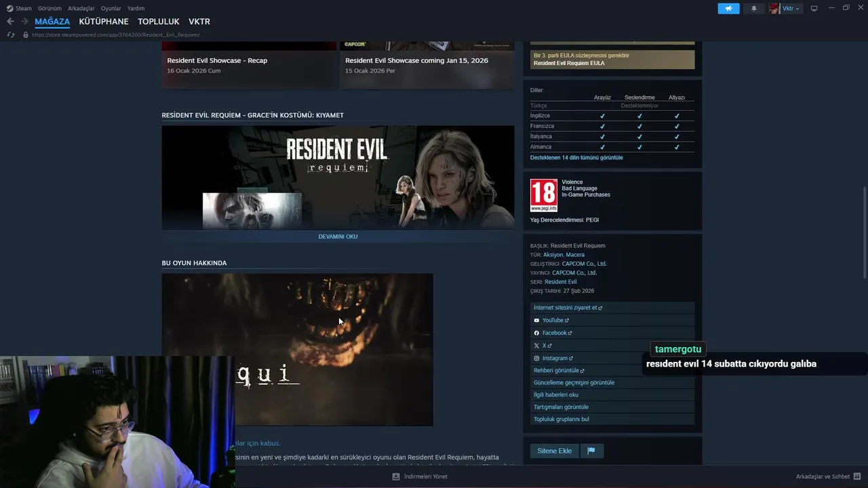
Task: Open the Vktr account dropdown
Action: [x=791, y=8]
